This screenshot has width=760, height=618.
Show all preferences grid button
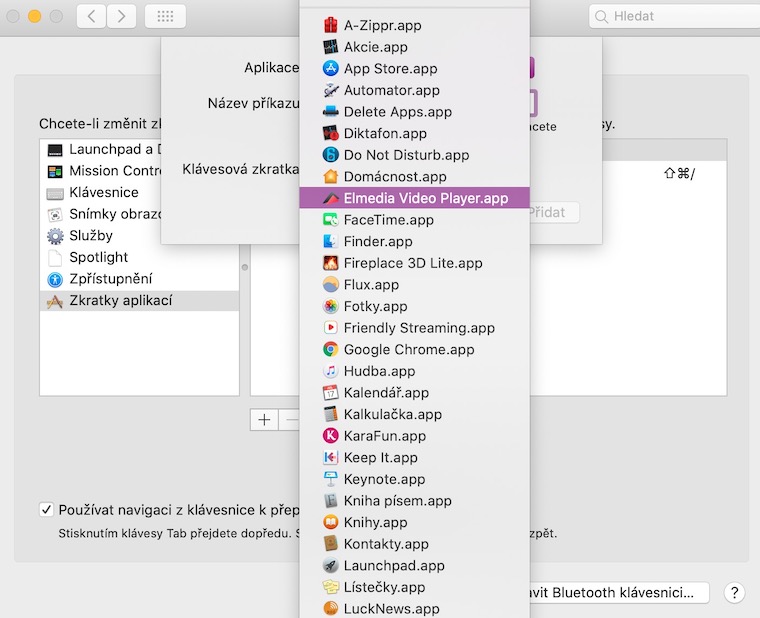pos(165,16)
